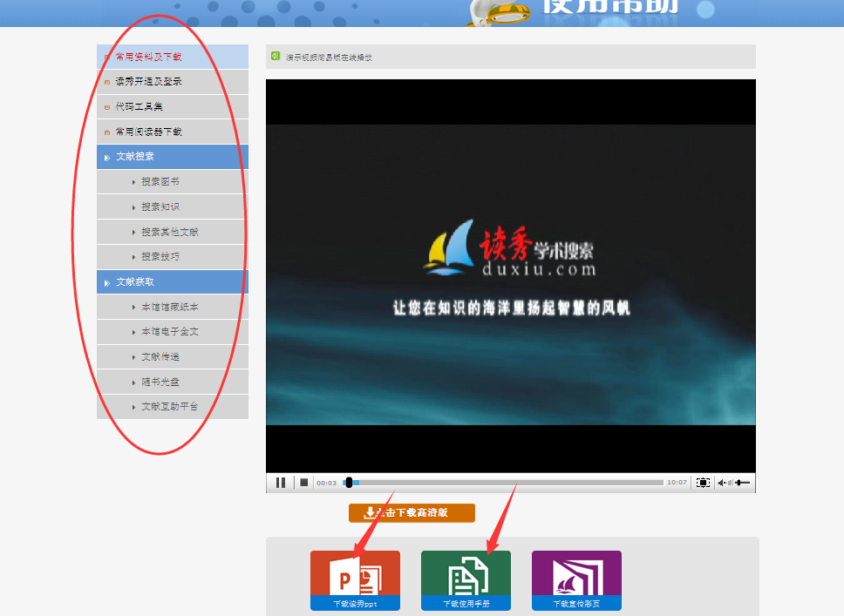Open the 文献互助平台 submenu item
This screenshot has width=844, height=616.
[173, 407]
